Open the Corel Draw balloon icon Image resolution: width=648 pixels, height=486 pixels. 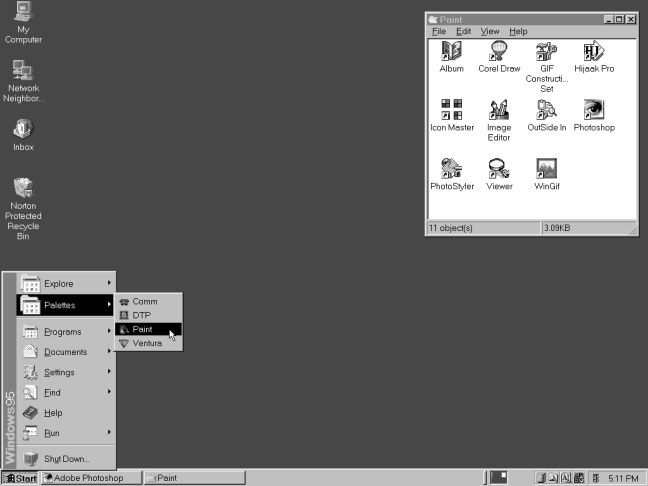(499, 51)
